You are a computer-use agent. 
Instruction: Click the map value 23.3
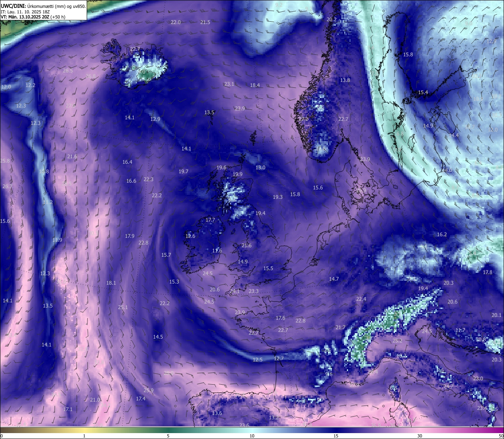pyautogui.click(x=254, y=291)
